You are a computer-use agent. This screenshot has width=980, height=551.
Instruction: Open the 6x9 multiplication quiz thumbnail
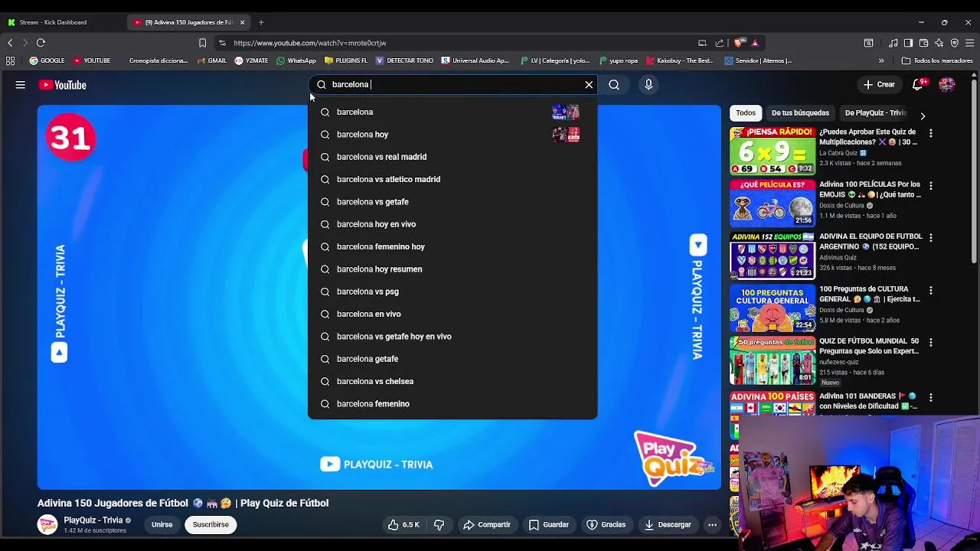[x=773, y=152]
